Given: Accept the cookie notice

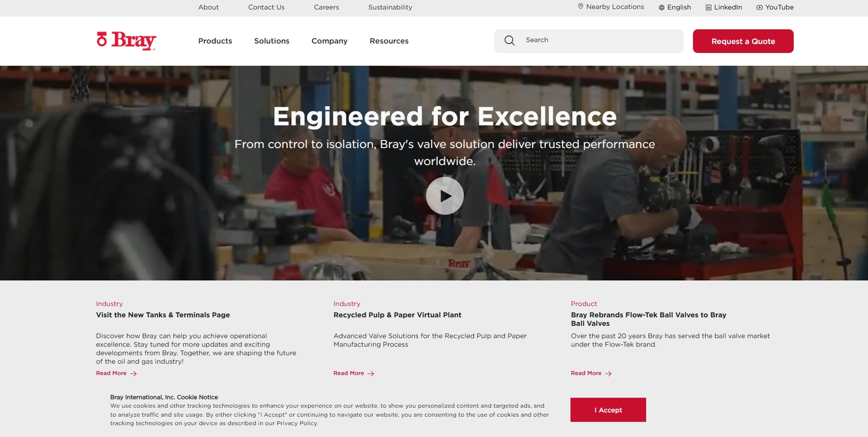Looking at the screenshot, I should (608, 410).
